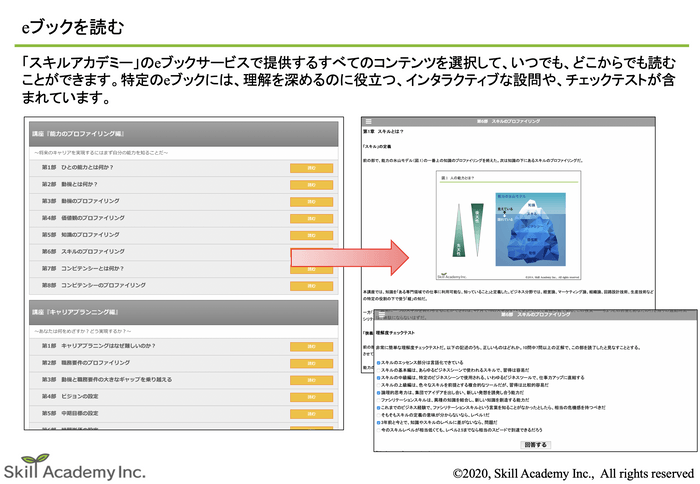Open 第3部 動機のプロファイリング via its yellow button

coord(311,202)
